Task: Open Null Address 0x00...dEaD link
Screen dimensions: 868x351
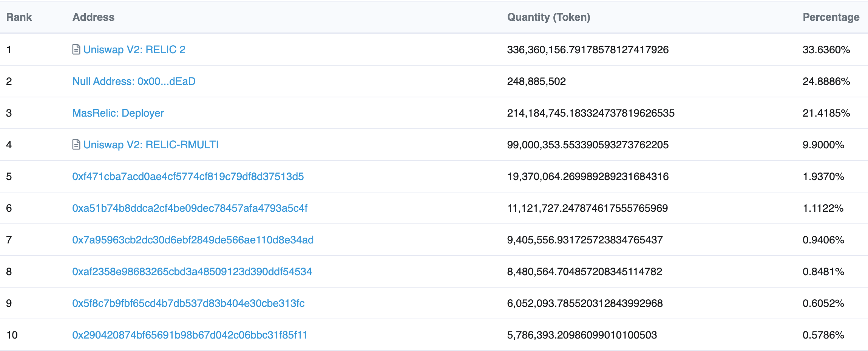Action: pyautogui.click(x=134, y=81)
